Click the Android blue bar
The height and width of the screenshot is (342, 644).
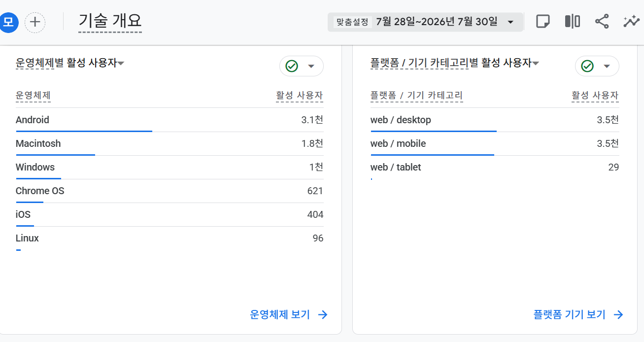click(x=84, y=131)
